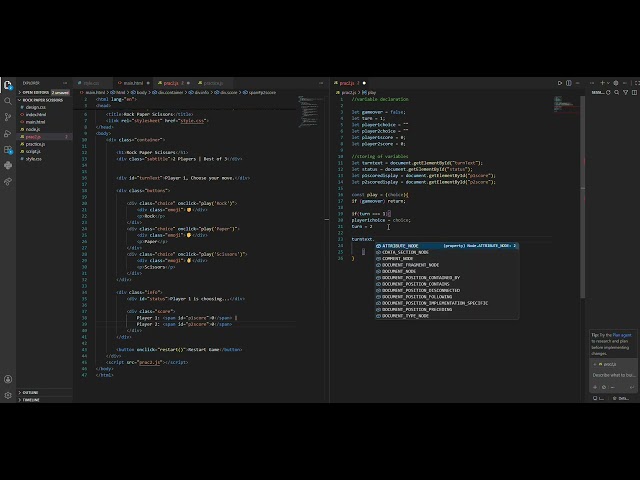Select DOCUMENT_POSITION_FOLLOWING suggestion
This screenshot has width=640, height=480.
pos(447,297)
